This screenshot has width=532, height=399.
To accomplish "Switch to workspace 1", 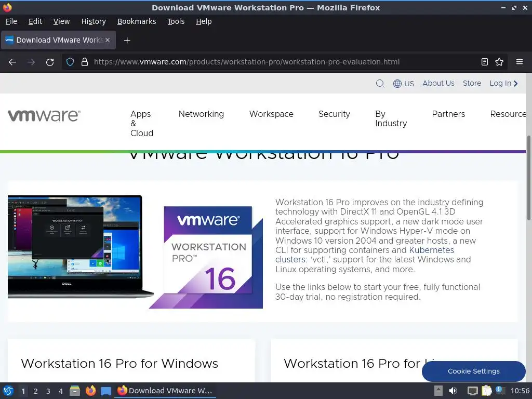I will pyautogui.click(x=23, y=391).
